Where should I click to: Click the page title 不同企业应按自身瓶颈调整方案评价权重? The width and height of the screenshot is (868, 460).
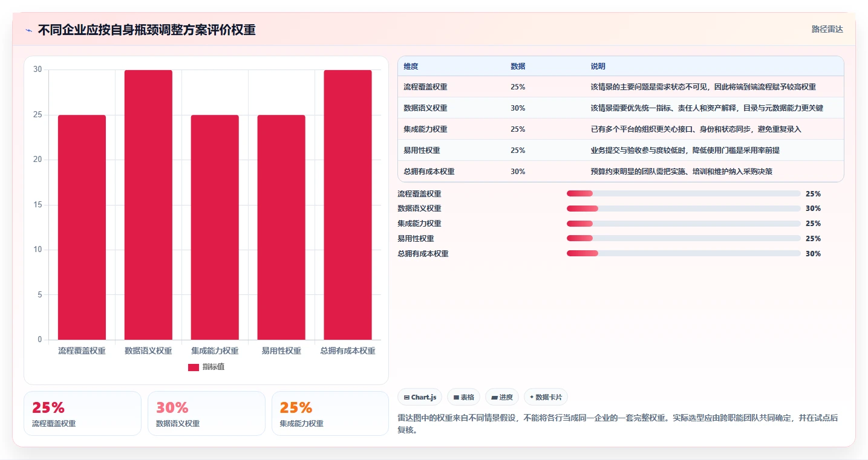[146, 30]
